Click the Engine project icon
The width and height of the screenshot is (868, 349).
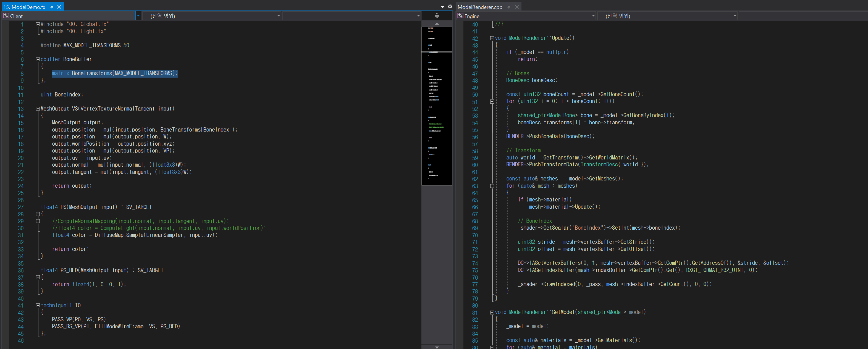pos(460,16)
